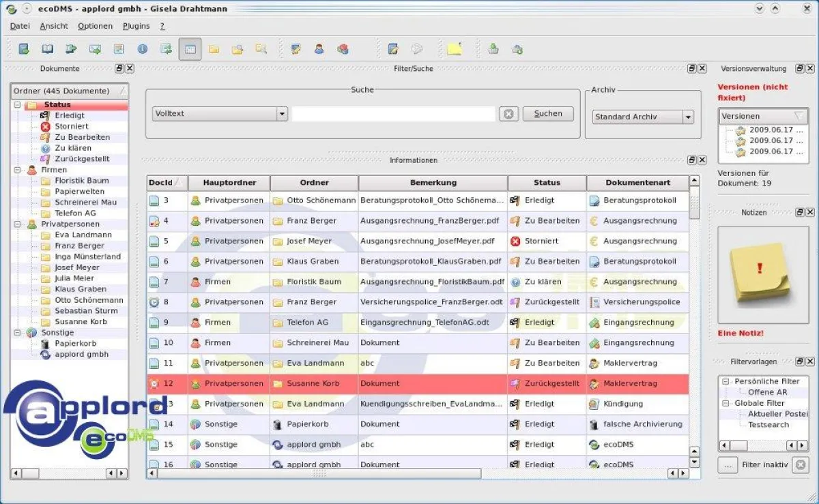Viewport: 819px width, 504px height.
Task: Clear the search field with the round X button
Action: (x=508, y=113)
